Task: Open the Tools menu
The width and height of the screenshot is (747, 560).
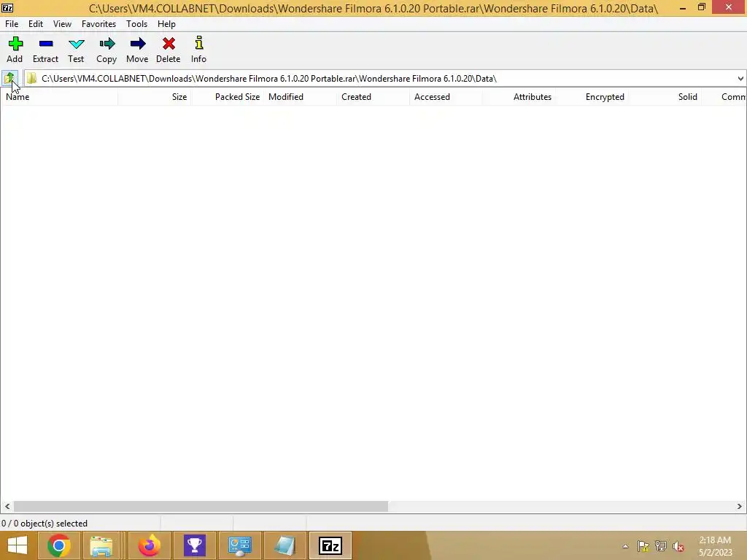Action: tap(136, 24)
